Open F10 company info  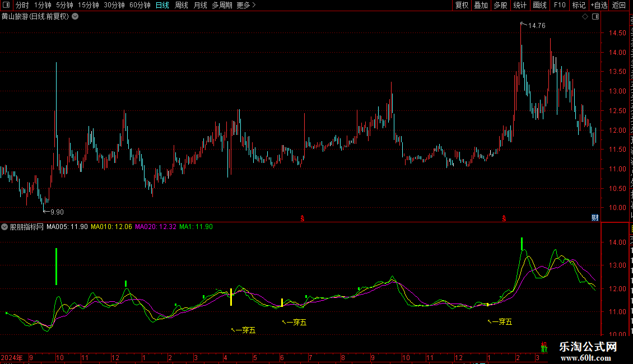(560, 5)
